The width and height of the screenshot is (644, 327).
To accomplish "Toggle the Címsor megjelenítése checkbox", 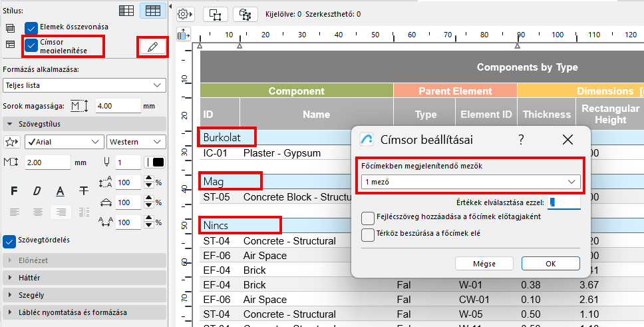I will 31,45.
